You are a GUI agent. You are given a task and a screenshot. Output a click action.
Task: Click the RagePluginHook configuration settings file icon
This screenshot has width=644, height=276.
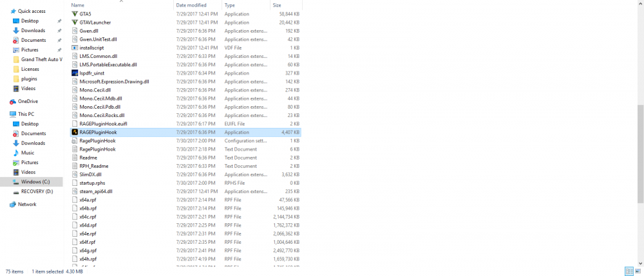[x=74, y=141]
